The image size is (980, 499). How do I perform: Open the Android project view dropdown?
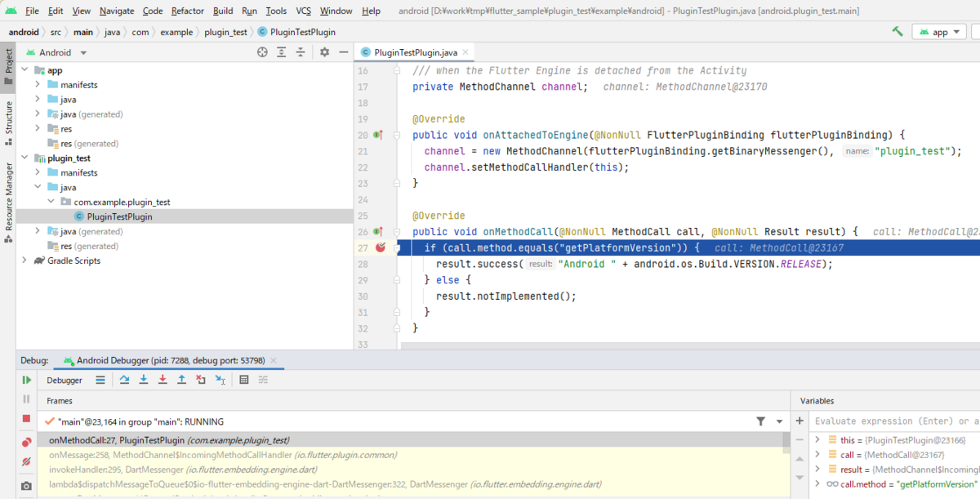click(56, 52)
